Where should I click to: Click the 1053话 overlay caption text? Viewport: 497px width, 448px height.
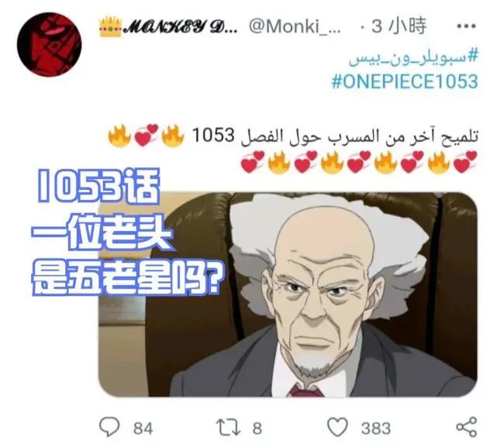98,187
